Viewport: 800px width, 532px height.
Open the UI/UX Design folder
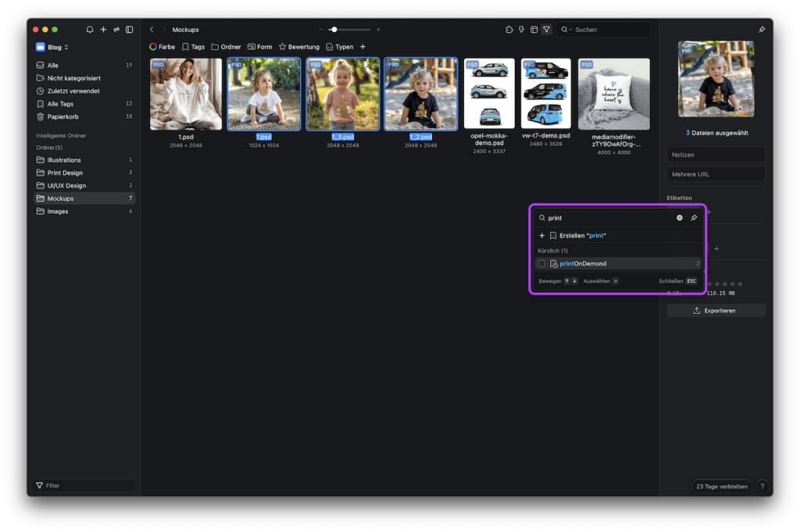(84, 185)
